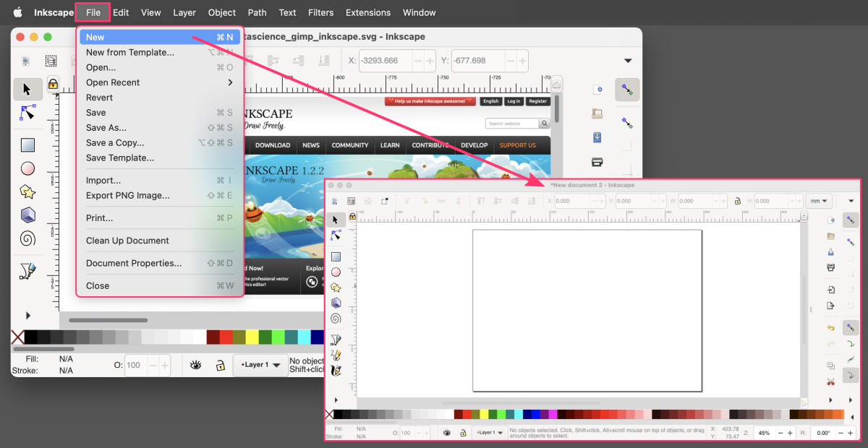
Task: Select the Ellipse circle tool
Action: (27, 168)
